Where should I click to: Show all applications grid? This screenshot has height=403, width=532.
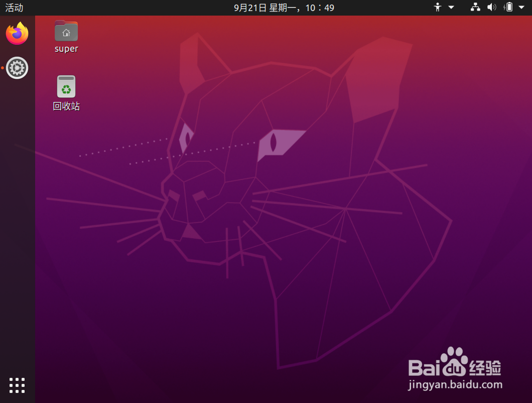pyautogui.click(x=17, y=385)
